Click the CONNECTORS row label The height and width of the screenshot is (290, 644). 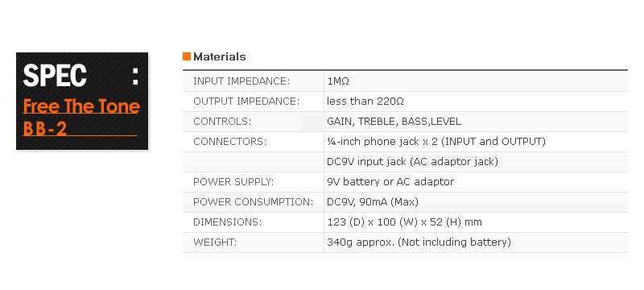tap(230, 142)
